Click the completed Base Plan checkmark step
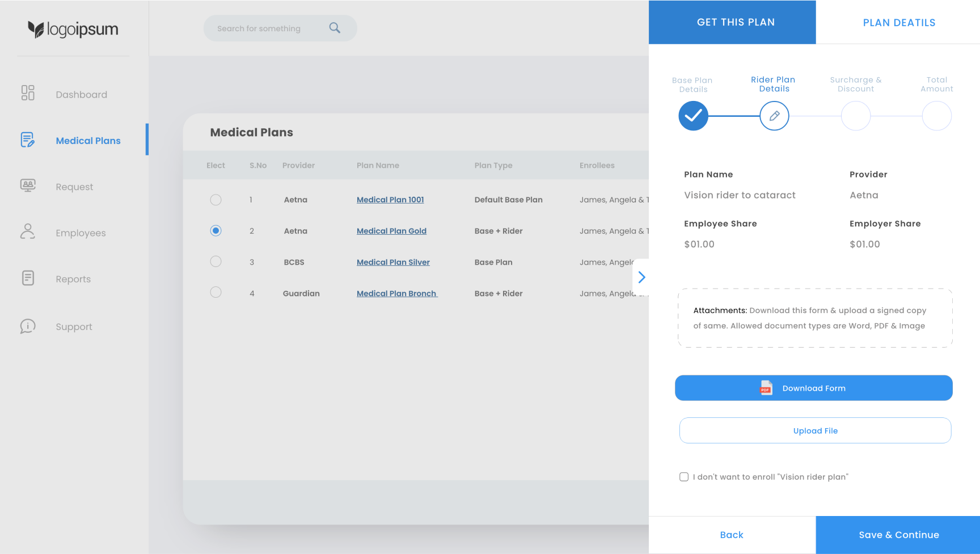The width and height of the screenshot is (980, 554). pos(693,116)
